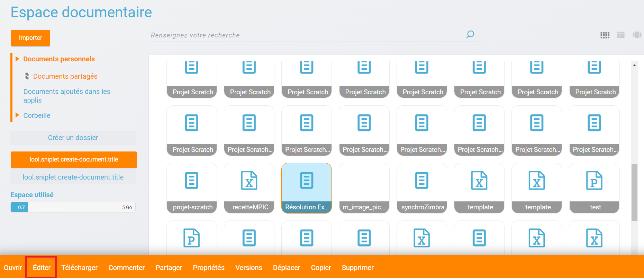Select the synchroZimbra document
644x278 pixels.
click(x=422, y=188)
